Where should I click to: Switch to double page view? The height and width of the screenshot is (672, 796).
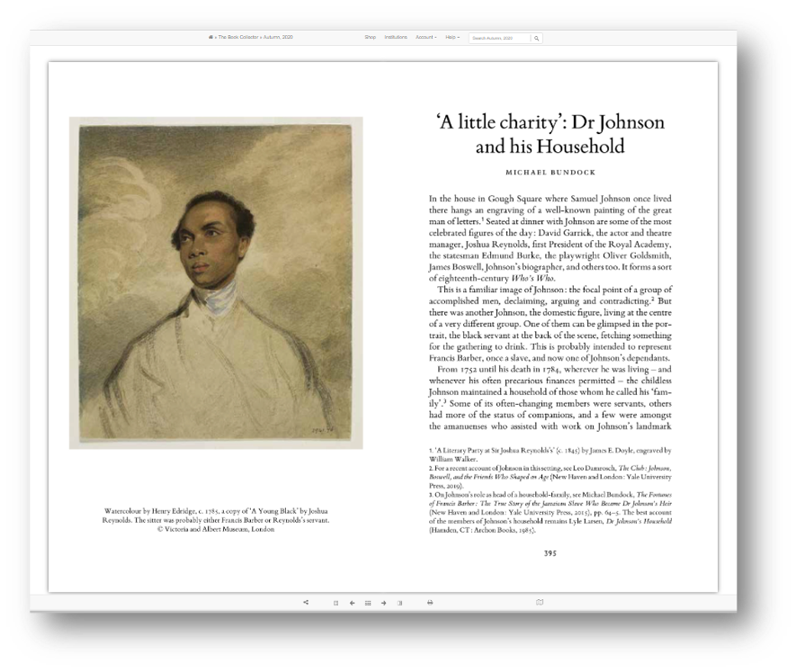pyautogui.click(x=399, y=603)
